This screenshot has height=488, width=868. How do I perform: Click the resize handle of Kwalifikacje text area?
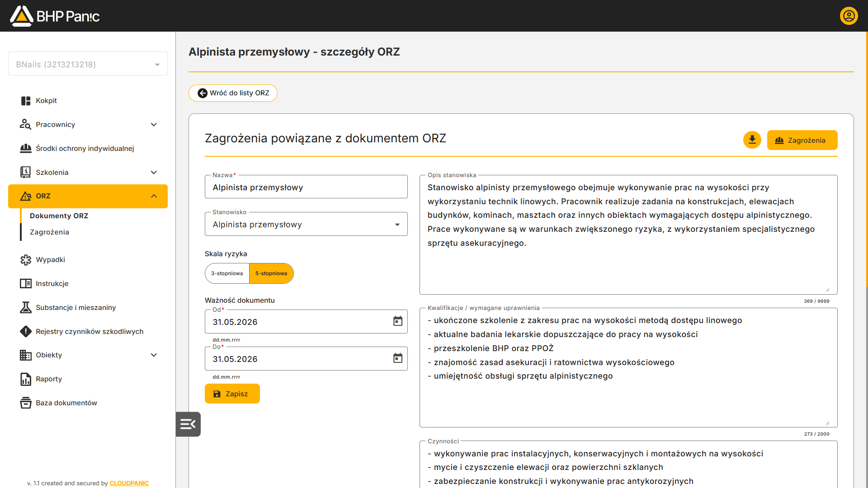click(x=827, y=422)
